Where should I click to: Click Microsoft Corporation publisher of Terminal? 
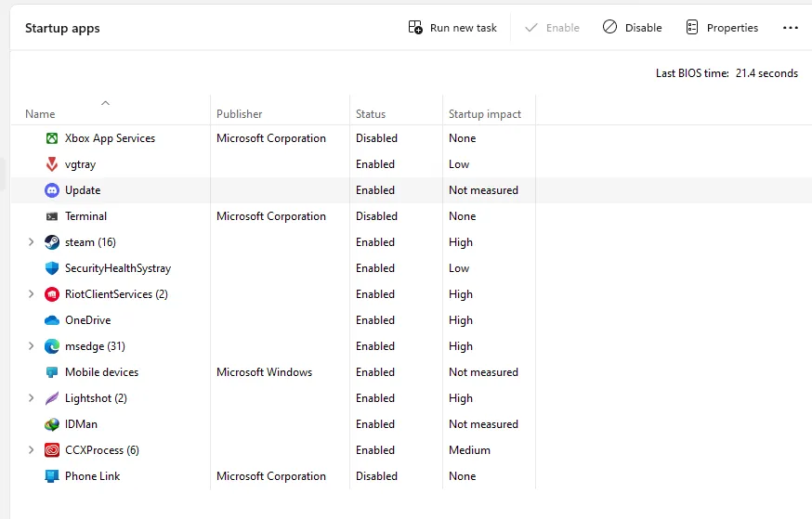click(x=271, y=216)
